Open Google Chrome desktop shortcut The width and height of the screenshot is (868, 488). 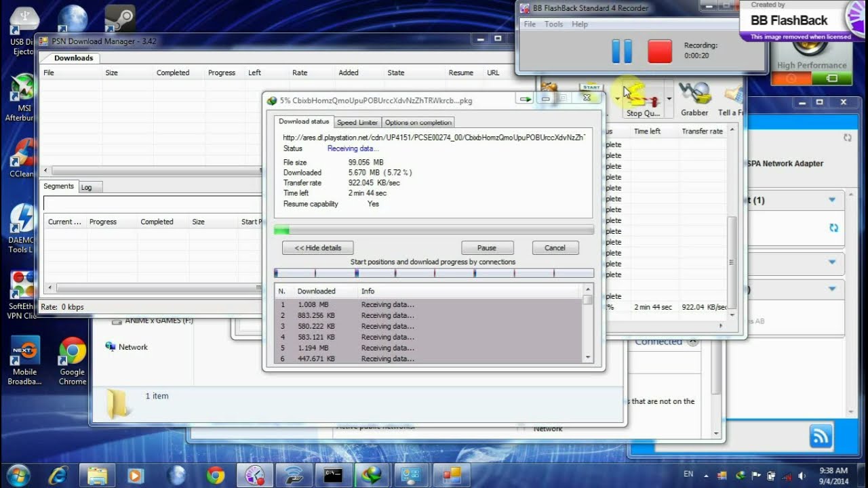tap(72, 361)
